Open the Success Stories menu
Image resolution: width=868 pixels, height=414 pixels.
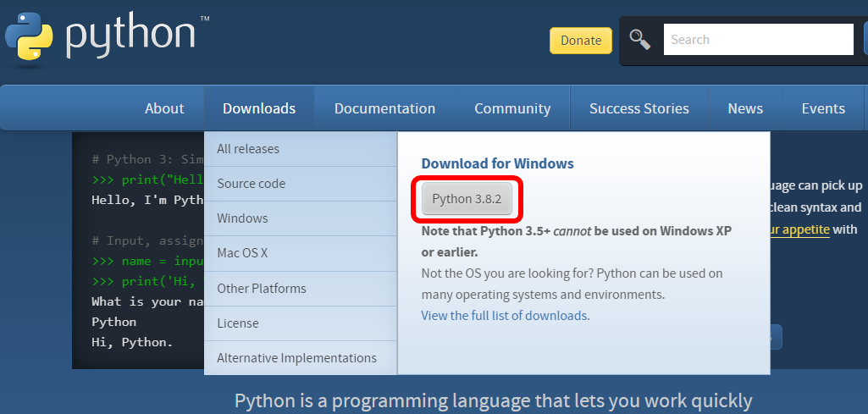(x=639, y=108)
